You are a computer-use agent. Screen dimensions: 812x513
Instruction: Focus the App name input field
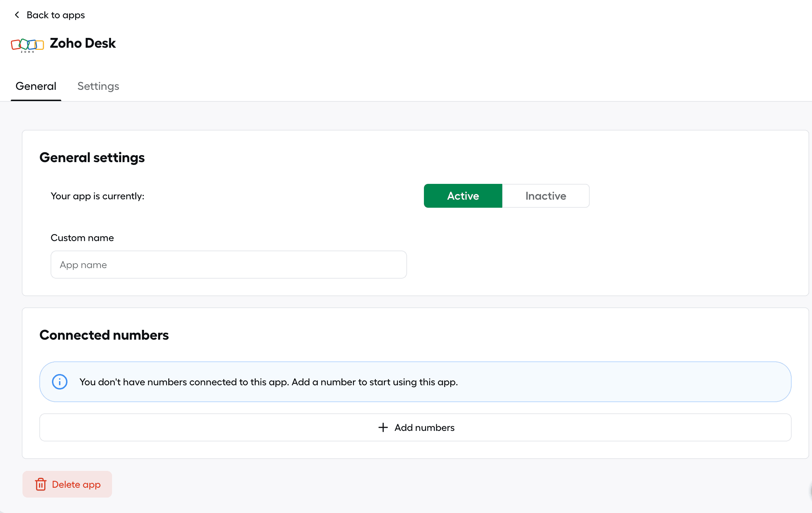pyautogui.click(x=229, y=265)
